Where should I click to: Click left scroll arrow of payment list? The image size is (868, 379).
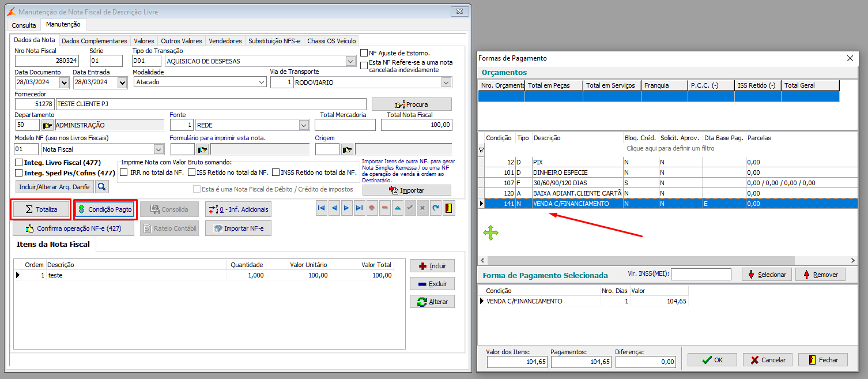click(482, 261)
